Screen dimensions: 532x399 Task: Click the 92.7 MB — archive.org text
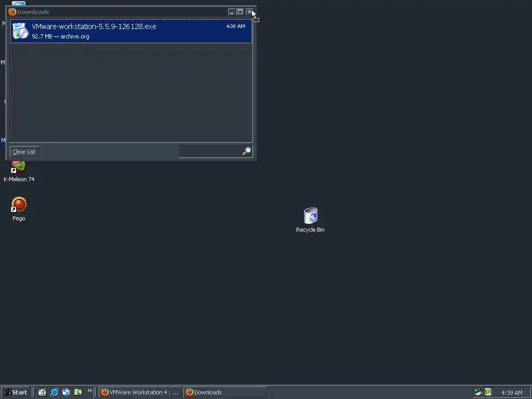[60, 36]
